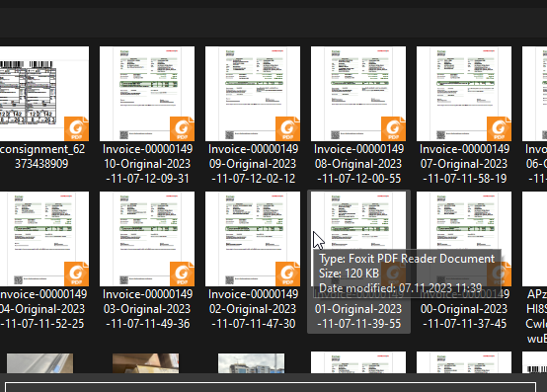Click file name ending 11-58-19
The width and height of the screenshot is (547, 392).
tap(464, 164)
